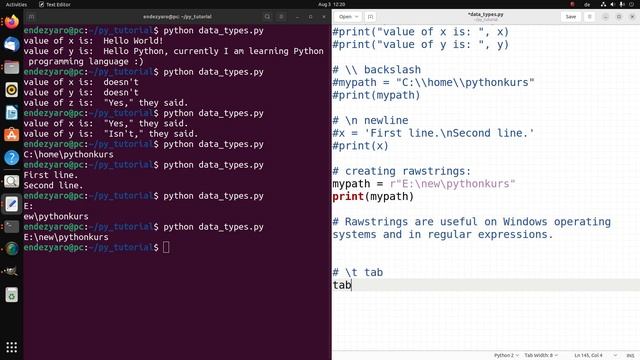Click '#print(x)' line in editor
640x360 pixels.
[x=360, y=146]
